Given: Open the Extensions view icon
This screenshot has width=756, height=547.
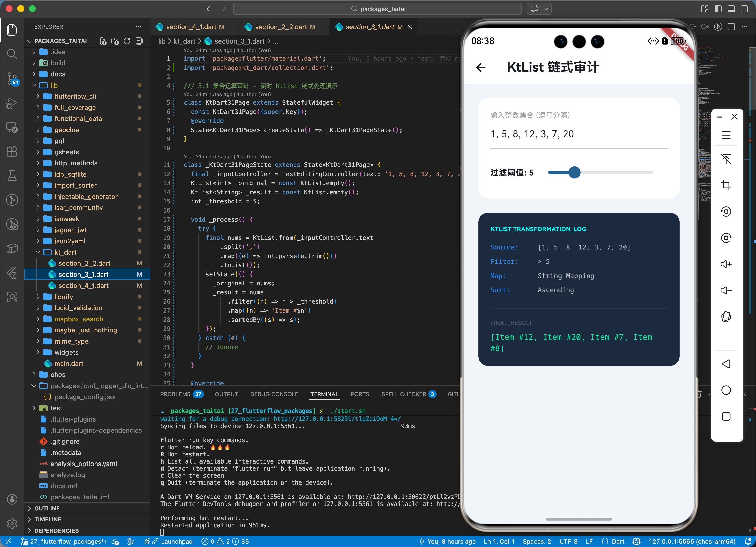Looking at the screenshot, I should click(x=12, y=152).
